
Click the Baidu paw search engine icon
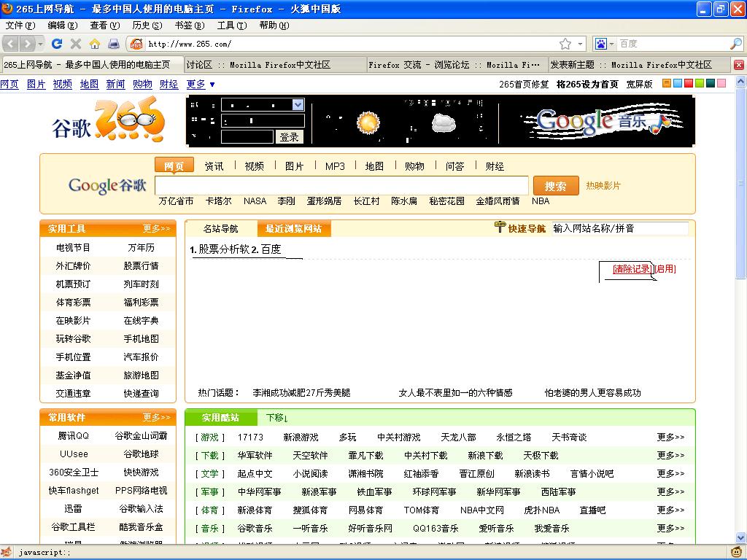click(601, 44)
